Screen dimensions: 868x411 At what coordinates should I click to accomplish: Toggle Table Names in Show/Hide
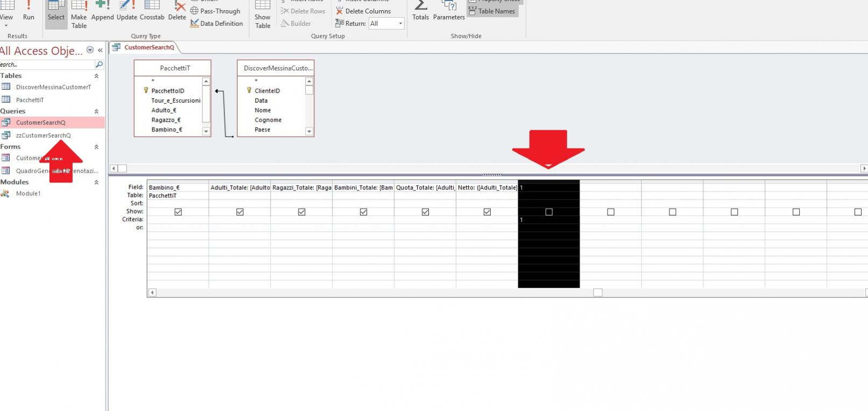[492, 11]
